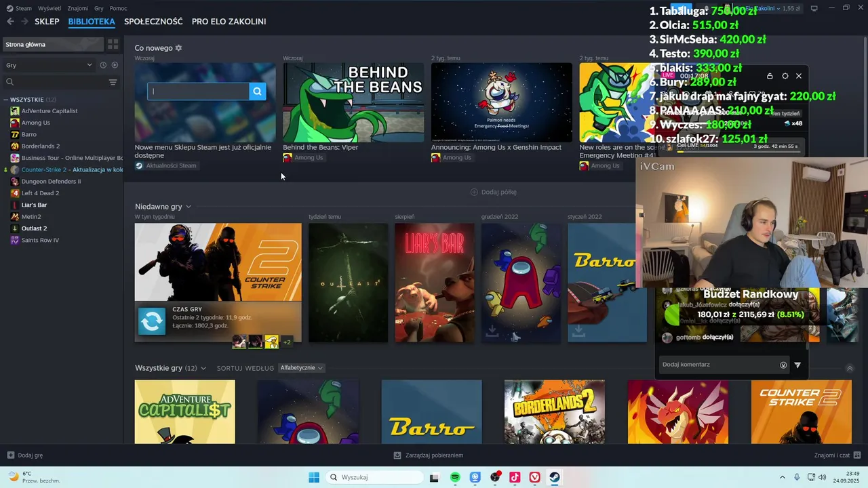Viewport: 868px width, 488px height.
Task: Collapse chat with the double-chevron icon
Action: tap(850, 368)
